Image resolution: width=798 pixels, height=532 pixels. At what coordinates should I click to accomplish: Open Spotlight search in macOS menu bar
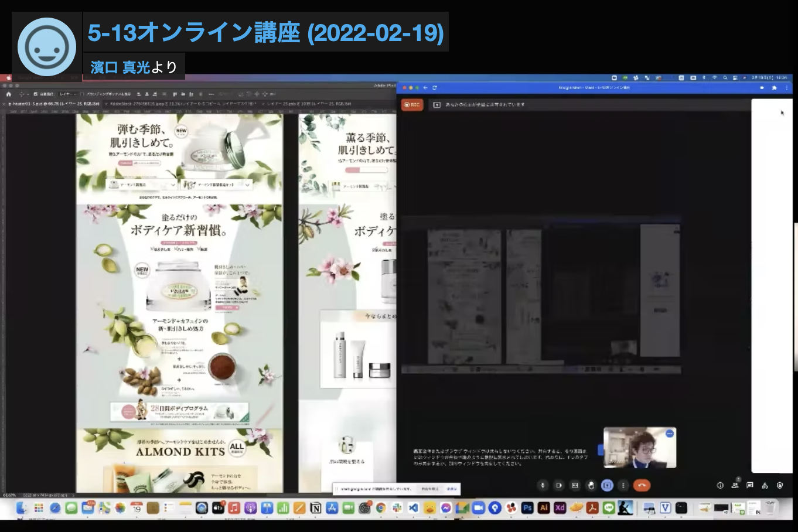tap(725, 78)
